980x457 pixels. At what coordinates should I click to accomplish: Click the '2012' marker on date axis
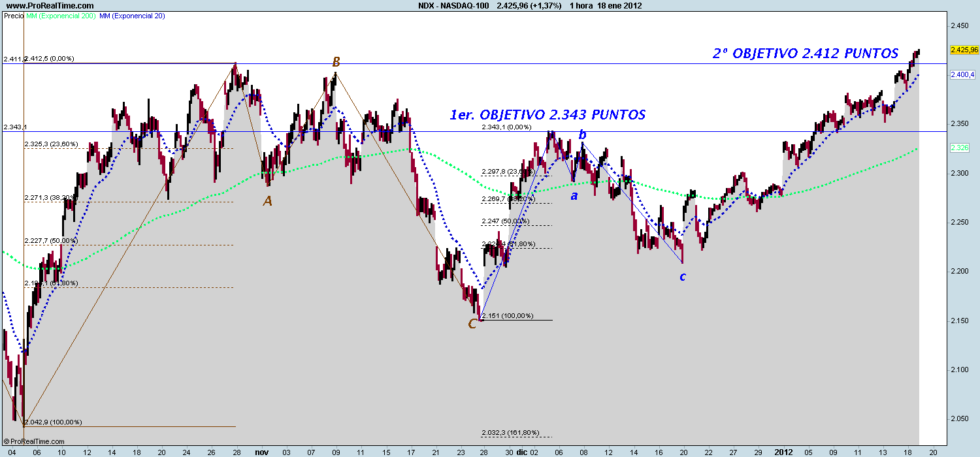[783, 451]
